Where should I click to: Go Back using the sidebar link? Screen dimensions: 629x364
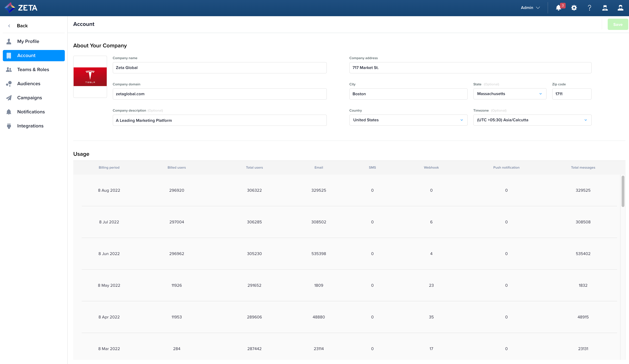point(22,26)
